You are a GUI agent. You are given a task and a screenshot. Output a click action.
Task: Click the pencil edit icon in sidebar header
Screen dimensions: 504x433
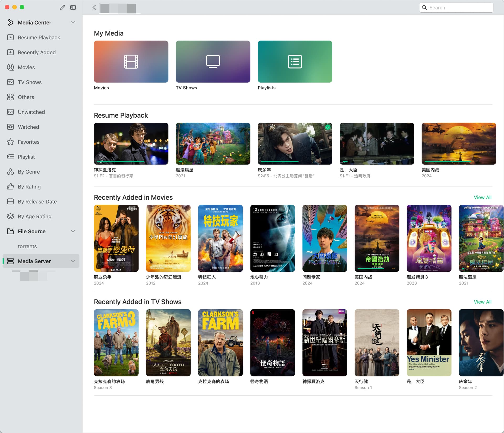[62, 7]
